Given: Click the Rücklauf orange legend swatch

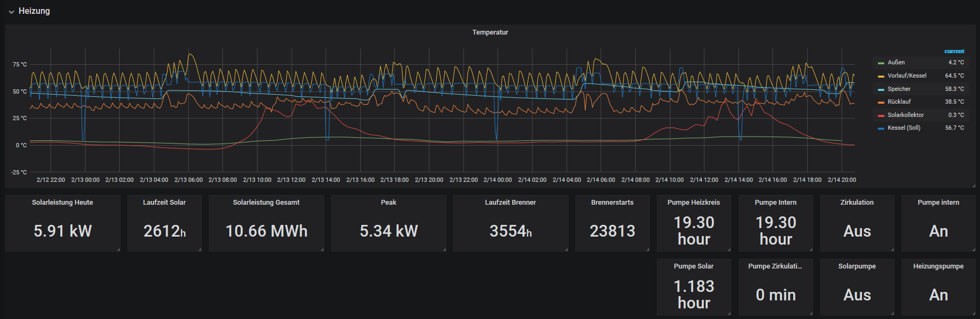Looking at the screenshot, I should pyautogui.click(x=881, y=102).
